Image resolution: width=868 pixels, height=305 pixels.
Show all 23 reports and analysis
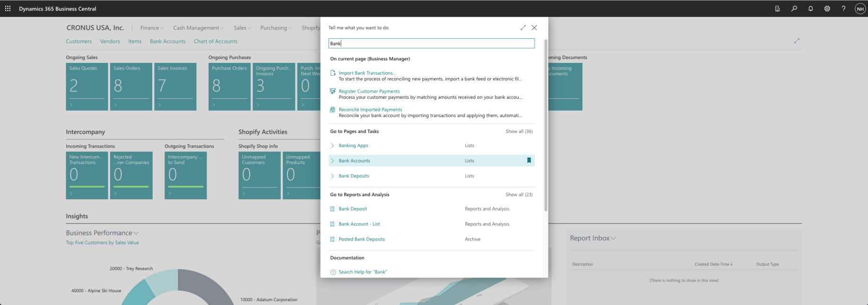point(519,194)
